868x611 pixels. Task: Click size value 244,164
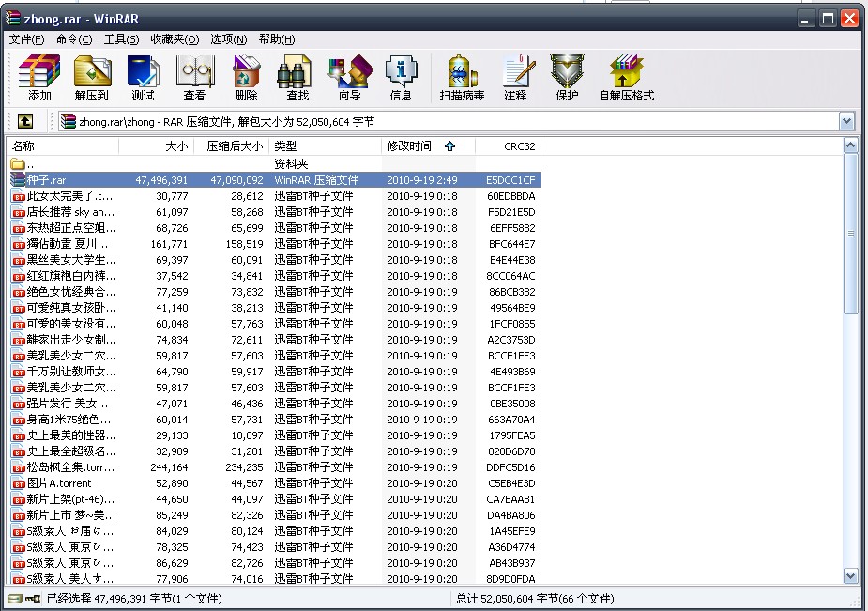170,467
